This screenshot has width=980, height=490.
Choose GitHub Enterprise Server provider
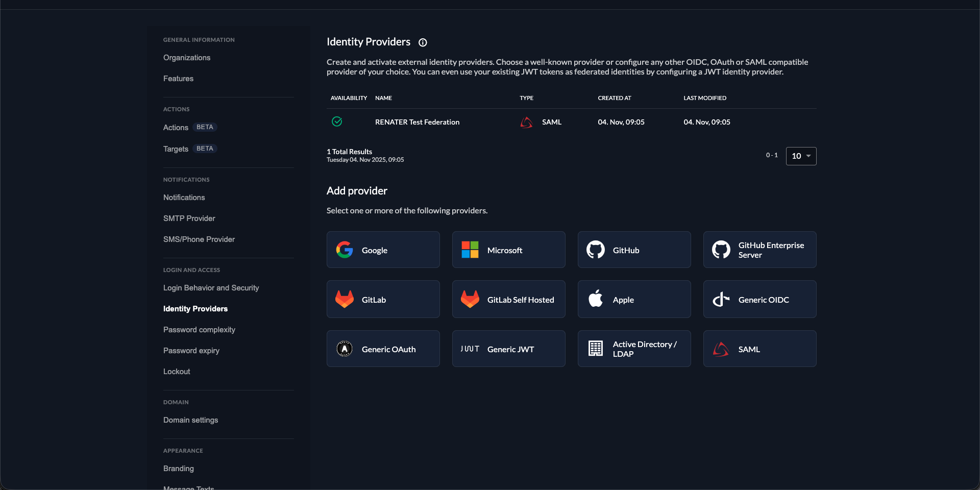pos(759,250)
